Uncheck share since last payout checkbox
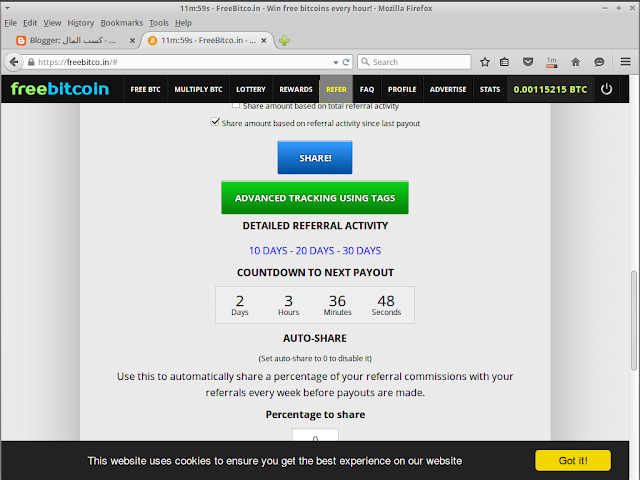The image size is (640, 480). click(215, 122)
